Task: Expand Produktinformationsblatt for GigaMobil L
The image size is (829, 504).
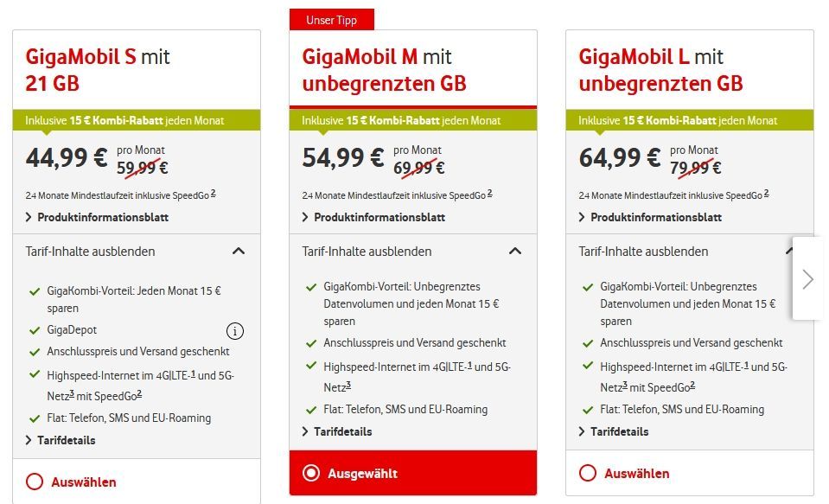Action: click(x=655, y=217)
